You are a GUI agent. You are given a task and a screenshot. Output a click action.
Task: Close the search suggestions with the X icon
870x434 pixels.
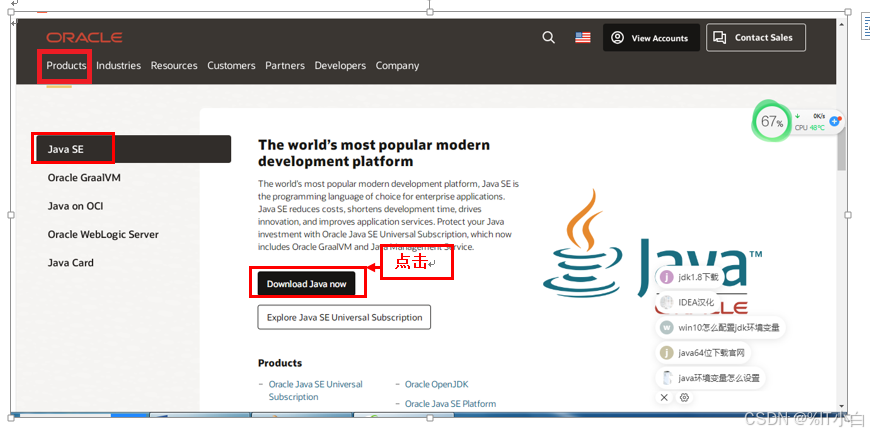[x=664, y=397]
